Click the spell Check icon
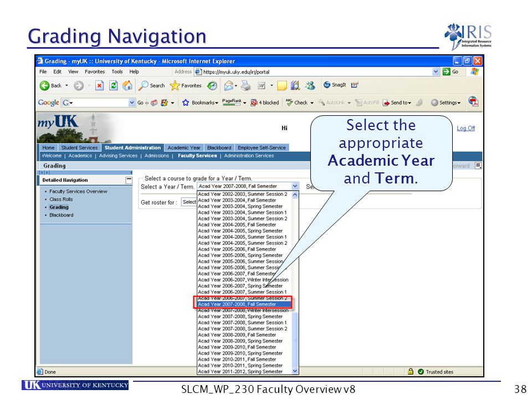The height and width of the screenshot is (399, 532). tap(289, 102)
